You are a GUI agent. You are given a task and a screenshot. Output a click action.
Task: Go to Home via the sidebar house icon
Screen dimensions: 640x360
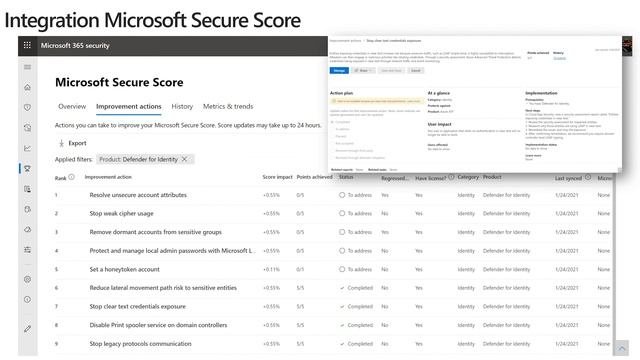(27, 87)
